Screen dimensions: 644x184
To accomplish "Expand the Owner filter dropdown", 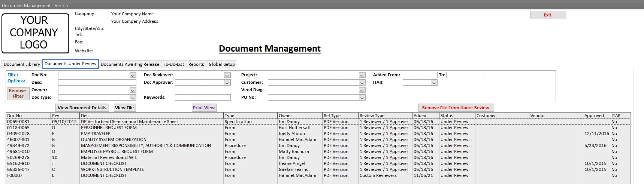I will click(133, 90).
